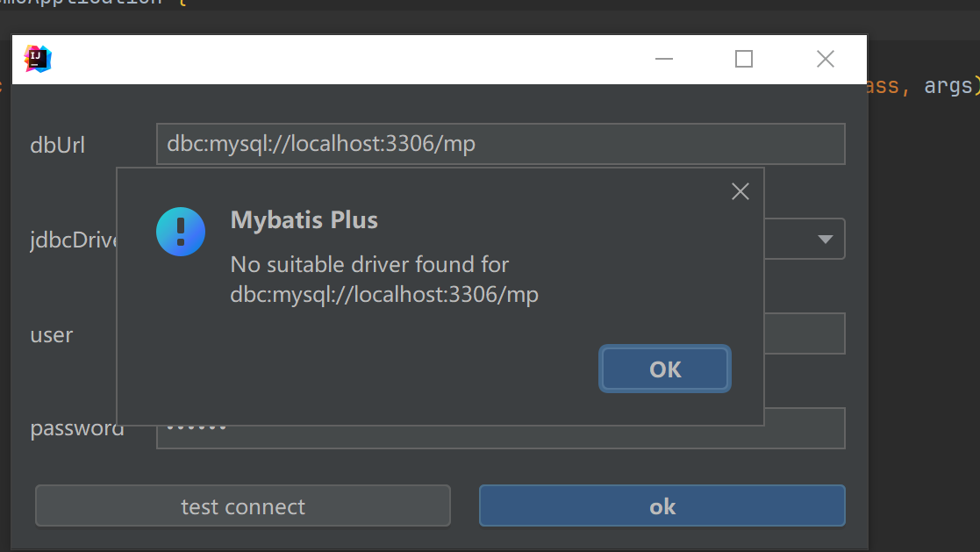Click the password label text
The image size is (980, 552).
[x=76, y=427]
